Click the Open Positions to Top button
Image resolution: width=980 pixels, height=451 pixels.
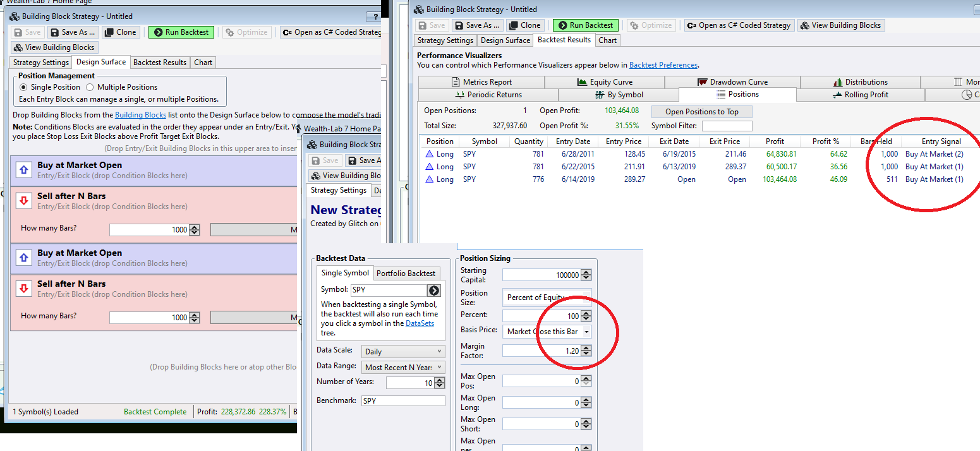pyautogui.click(x=701, y=112)
